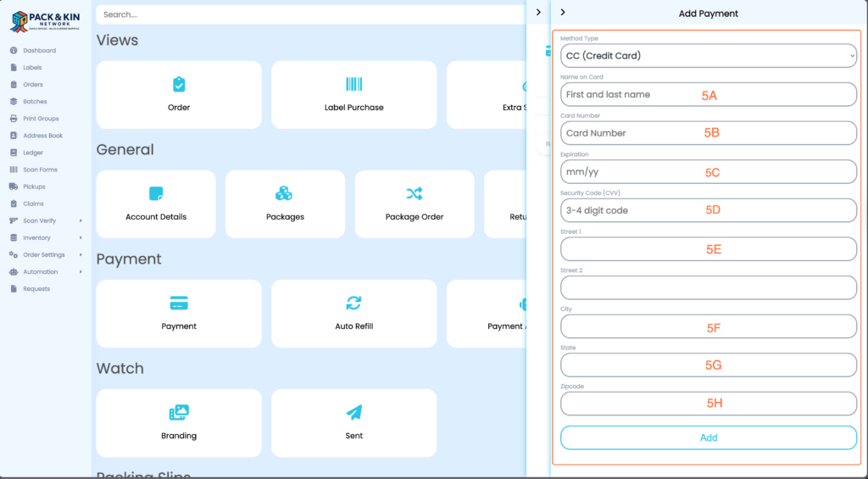This screenshot has height=479, width=868.
Task: Click the Requests sidebar icon
Action: coord(14,289)
